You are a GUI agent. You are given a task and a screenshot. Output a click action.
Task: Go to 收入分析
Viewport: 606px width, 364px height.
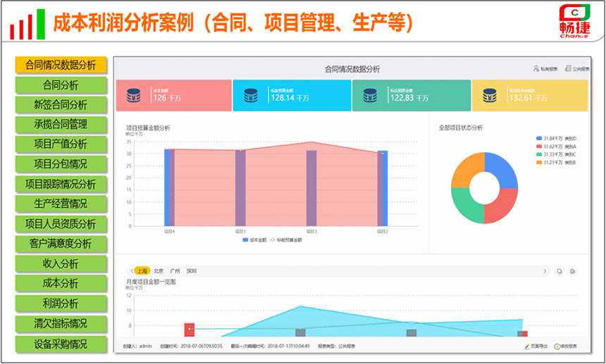tap(61, 263)
